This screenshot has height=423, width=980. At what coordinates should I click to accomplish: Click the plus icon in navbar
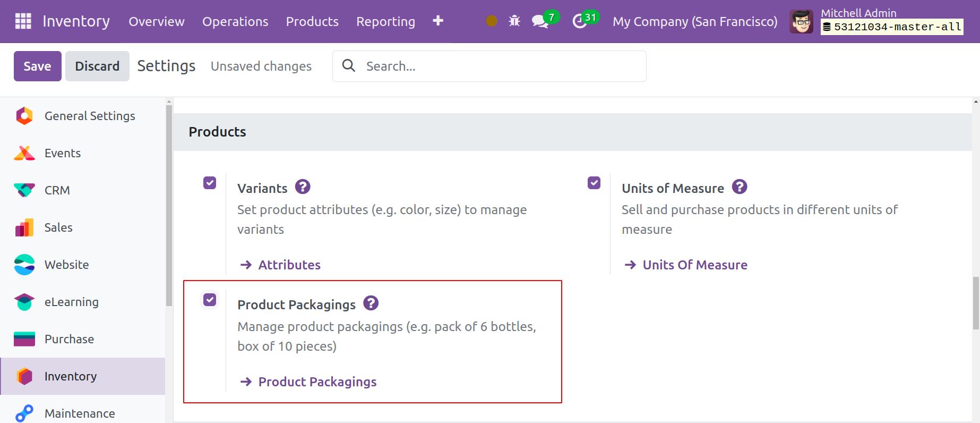[x=438, y=21]
